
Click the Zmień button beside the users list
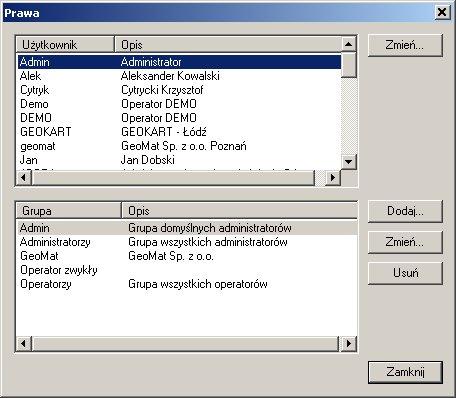405,45
